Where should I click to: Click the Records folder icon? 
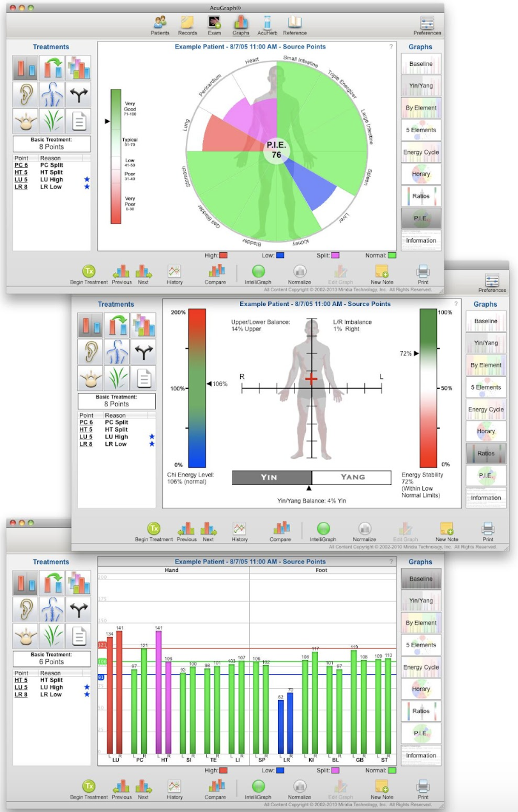(x=187, y=24)
